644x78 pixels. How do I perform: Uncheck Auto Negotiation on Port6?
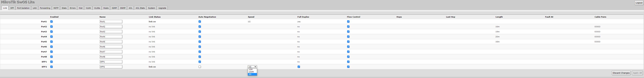(x=199, y=47)
